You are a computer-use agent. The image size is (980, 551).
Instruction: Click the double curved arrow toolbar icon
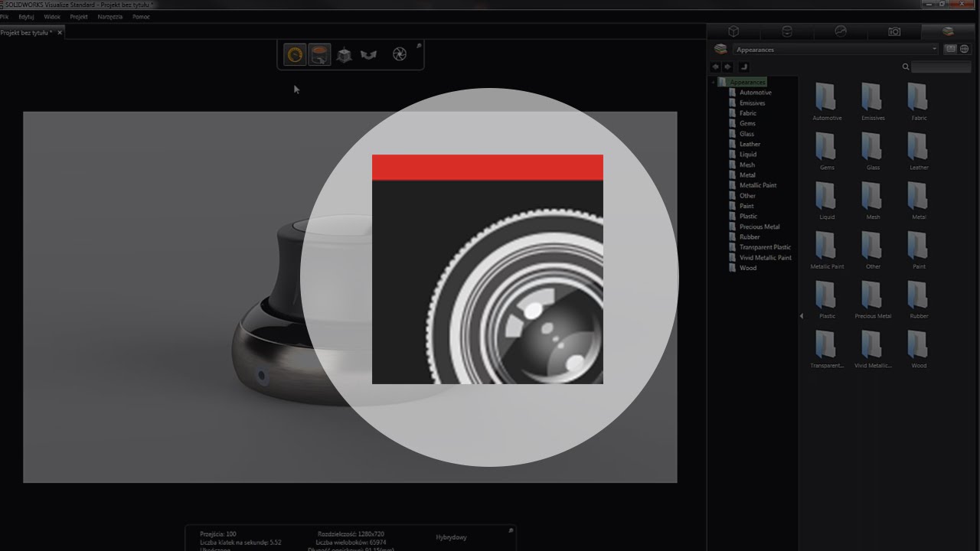[x=369, y=55]
